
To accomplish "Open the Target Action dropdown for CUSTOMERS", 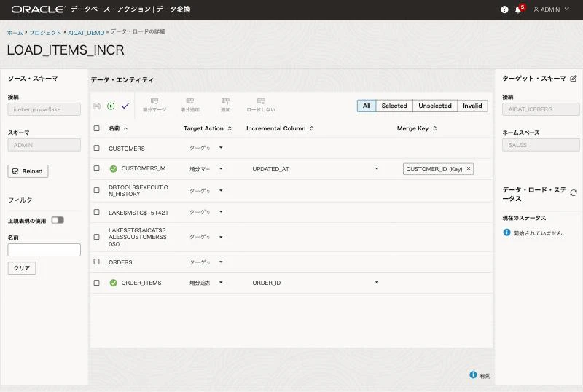I will (x=221, y=148).
